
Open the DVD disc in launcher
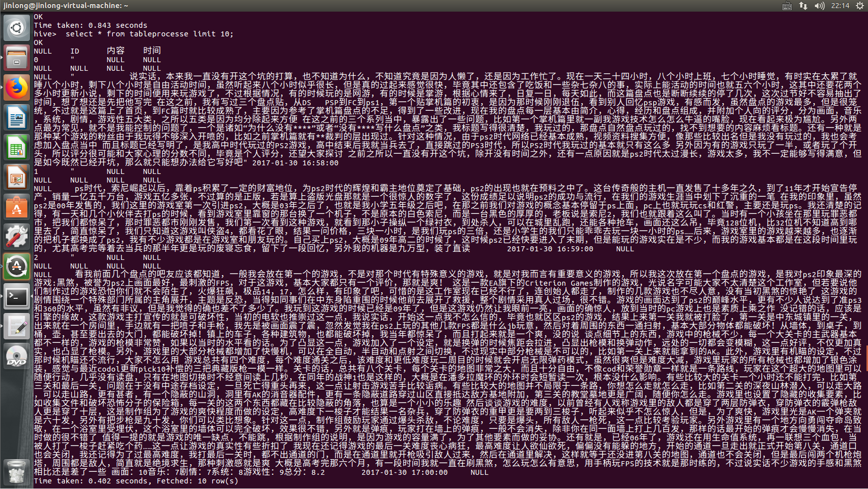pos(17,356)
